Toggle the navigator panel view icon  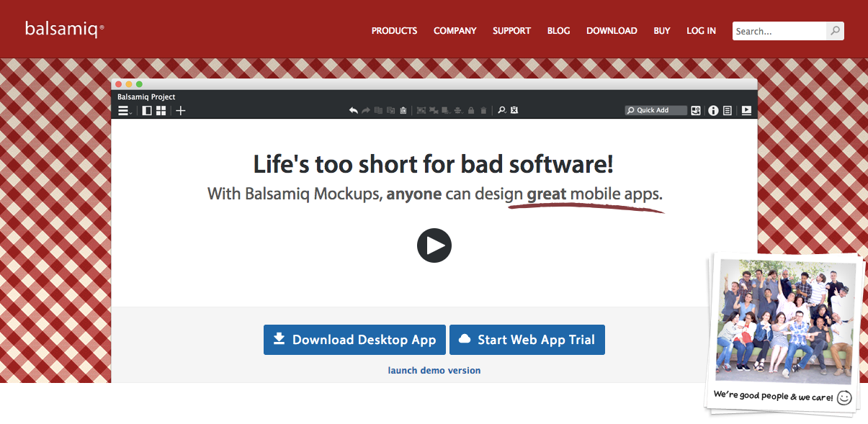[147, 111]
